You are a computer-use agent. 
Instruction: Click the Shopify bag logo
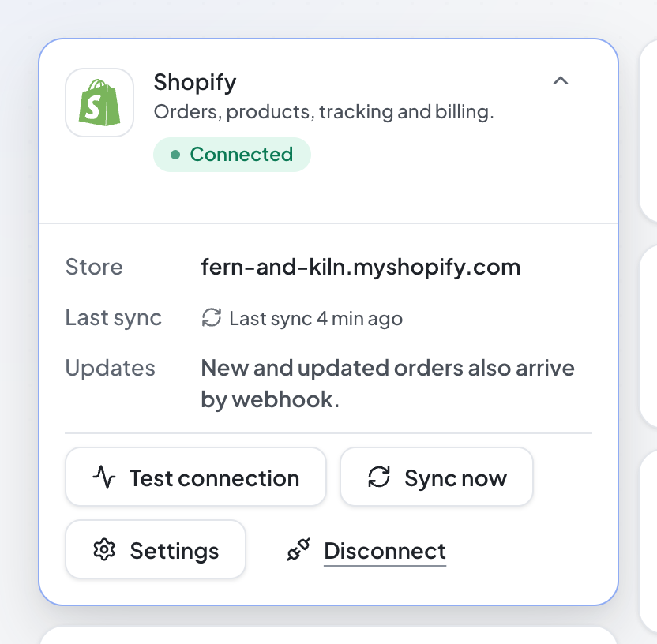(x=99, y=103)
